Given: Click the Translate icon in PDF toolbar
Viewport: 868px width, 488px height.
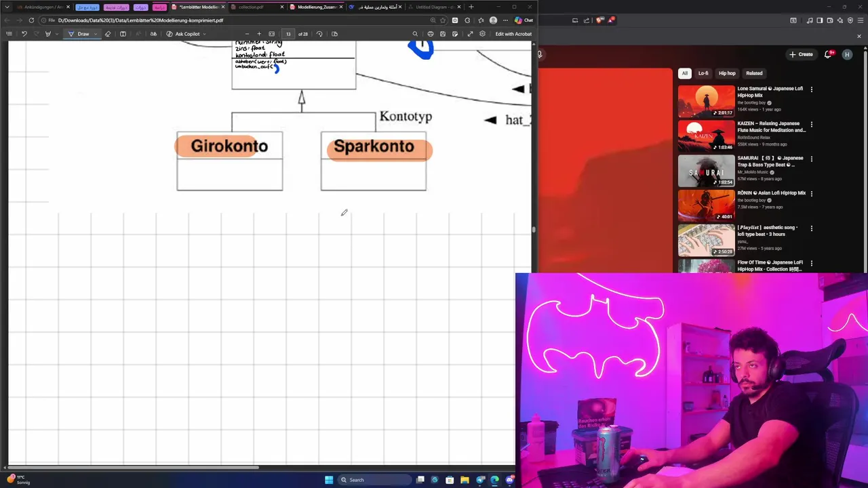Looking at the screenshot, I should pos(153,34).
